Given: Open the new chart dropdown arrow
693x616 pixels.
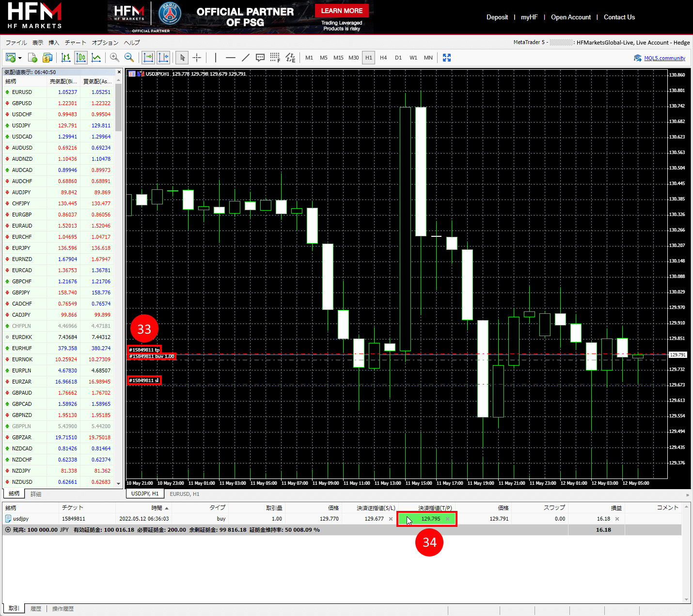Looking at the screenshot, I should click(20, 58).
